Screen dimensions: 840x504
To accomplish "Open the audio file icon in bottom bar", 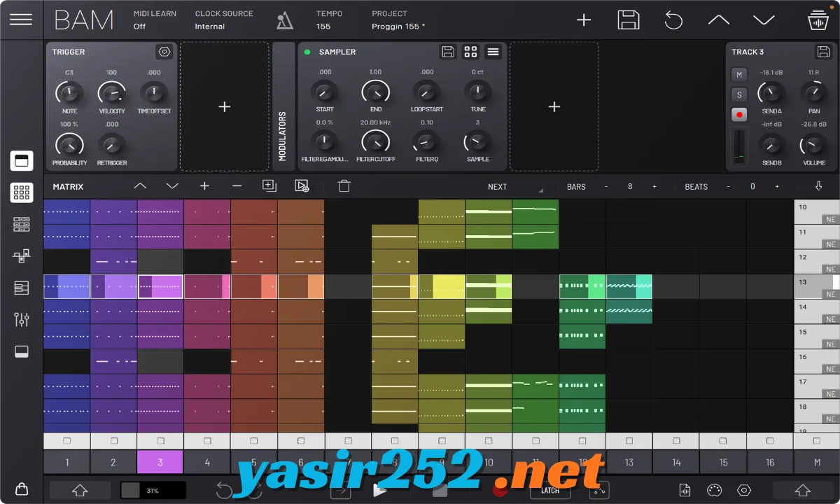I will (x=685, y=490).
